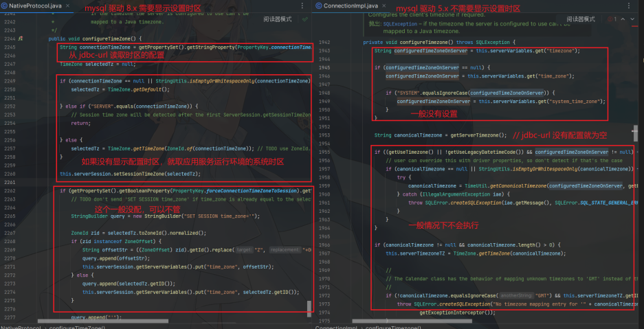The height and width of the screenshot is (329, 644).
Task: Click the 'replacement:' inlay hint on line 2269
Action: pyautogui.click(x=285, y=250)
